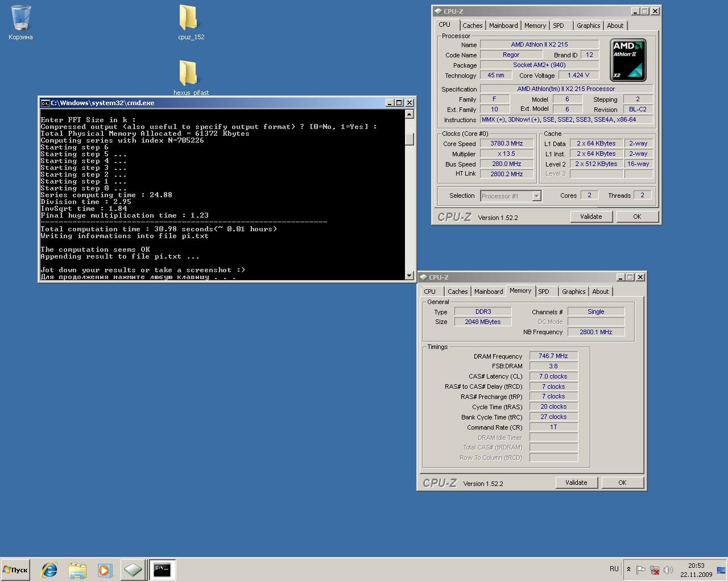
Task: Switch to Mainboard tab in bottom CPU-Z
Action: pos(489,292)
